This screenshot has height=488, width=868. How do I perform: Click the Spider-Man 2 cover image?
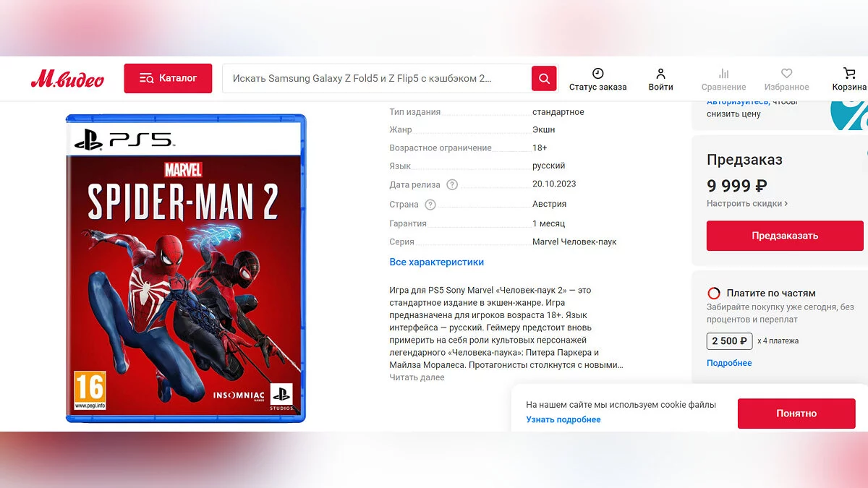coord(186,268)
